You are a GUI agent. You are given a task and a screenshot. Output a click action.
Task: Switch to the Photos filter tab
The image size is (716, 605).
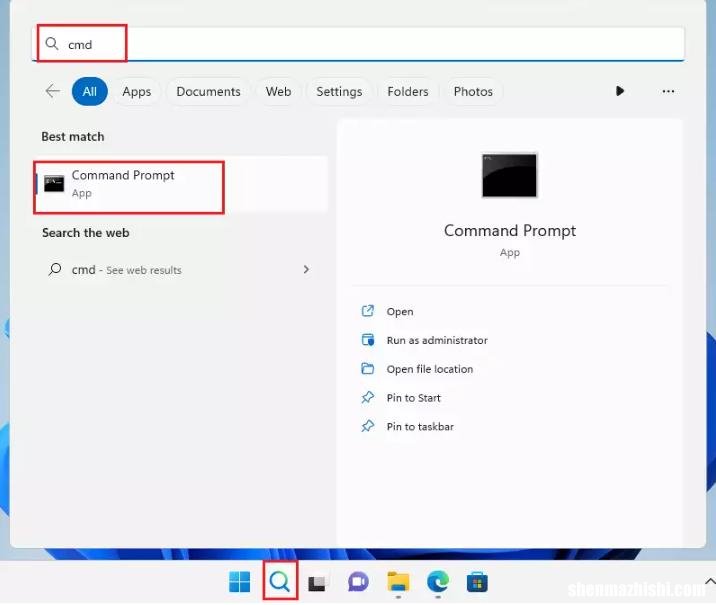click(473, 91)
